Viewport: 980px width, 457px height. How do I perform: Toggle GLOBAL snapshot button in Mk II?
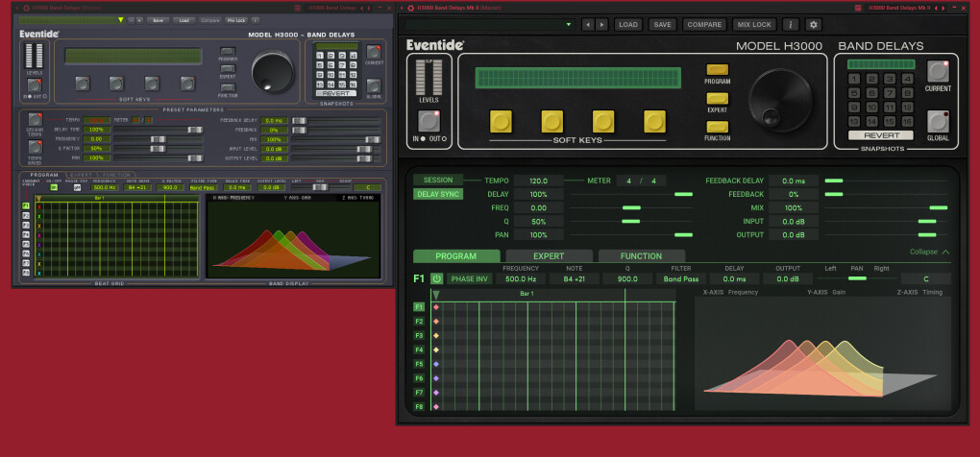click(938, 121)
